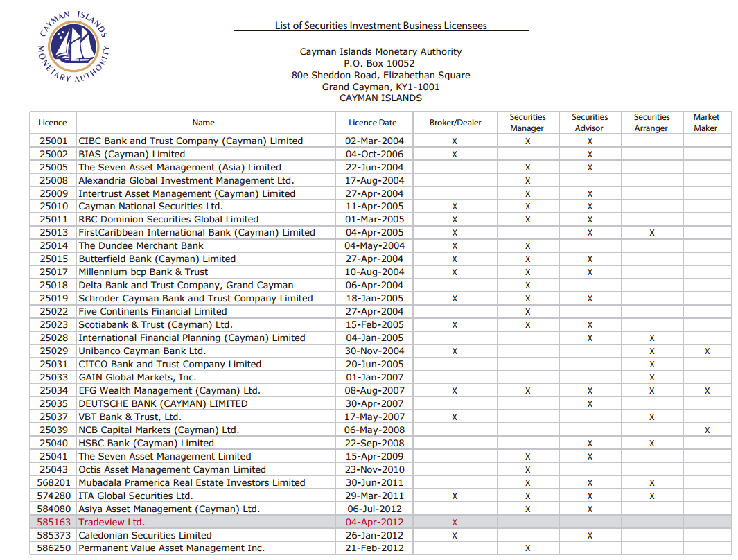738x560 pixels.
Task: Select 'Cayman National Securities Ltd.'
Action: tap(150, 206)
